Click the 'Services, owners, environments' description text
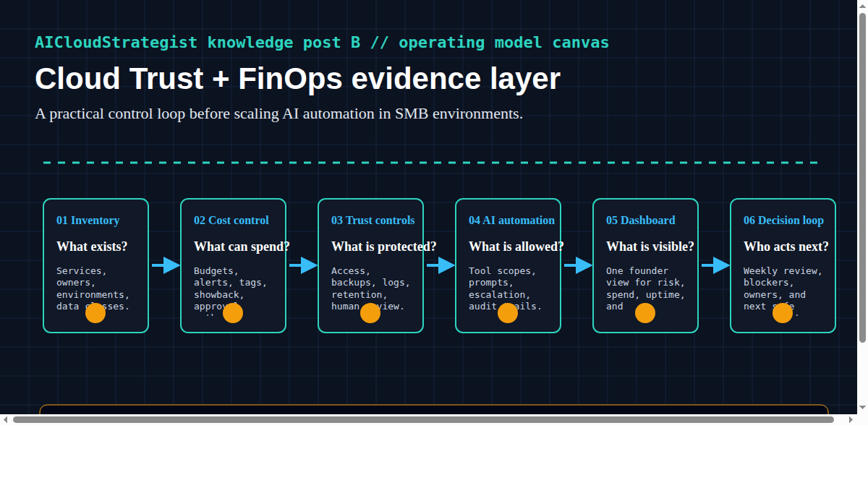 click(x=93, y=288)
